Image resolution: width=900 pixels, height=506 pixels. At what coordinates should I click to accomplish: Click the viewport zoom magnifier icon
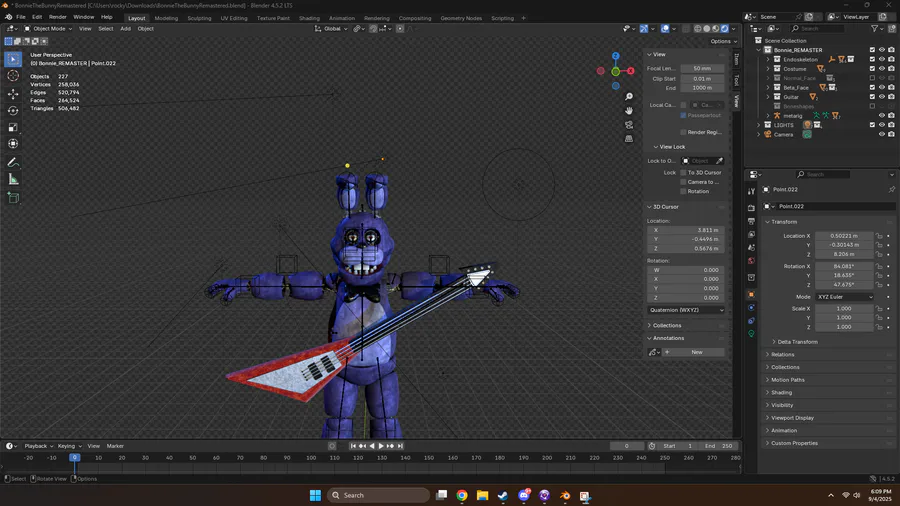629,97
